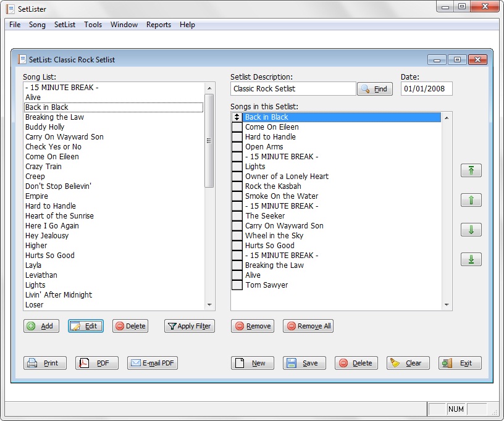Open the SetList menu
Image resolution: width=504 pixels, height=421 pixels.
65,25
